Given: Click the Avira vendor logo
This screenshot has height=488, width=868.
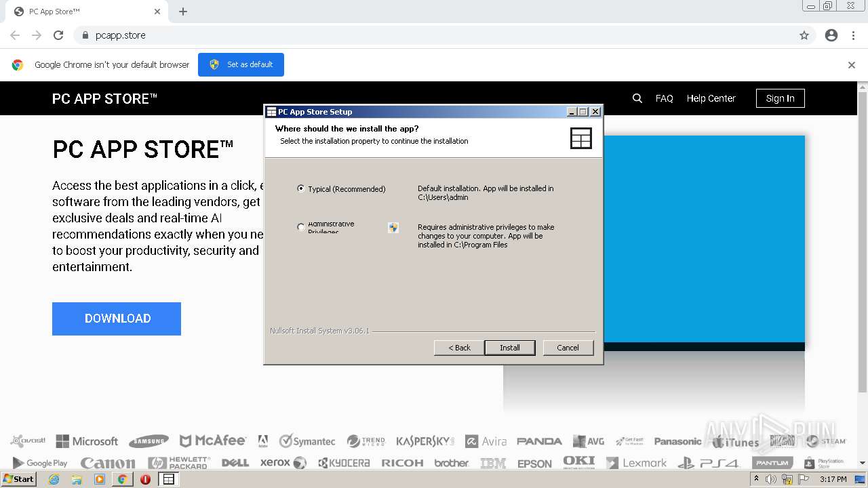Looking at the screenshot, I should coord(486,441).
